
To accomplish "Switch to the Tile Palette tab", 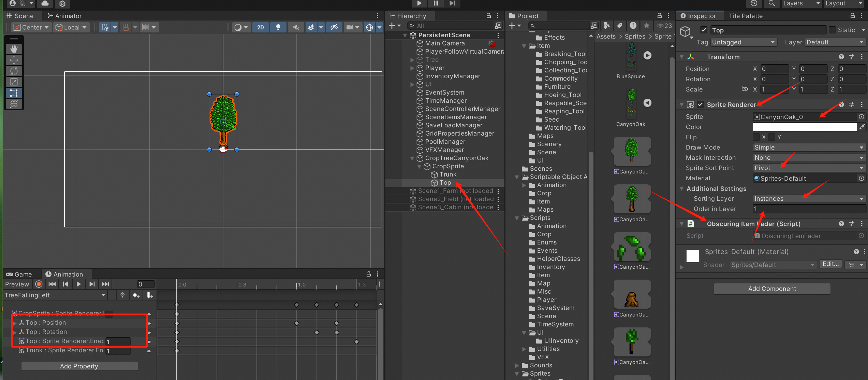I will 745,16.
